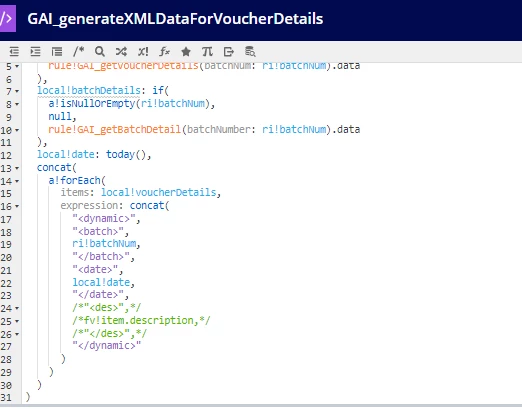This screenshot has width=522, height=416.
Task: Click the format expression icon
Action: click(57, 52)
